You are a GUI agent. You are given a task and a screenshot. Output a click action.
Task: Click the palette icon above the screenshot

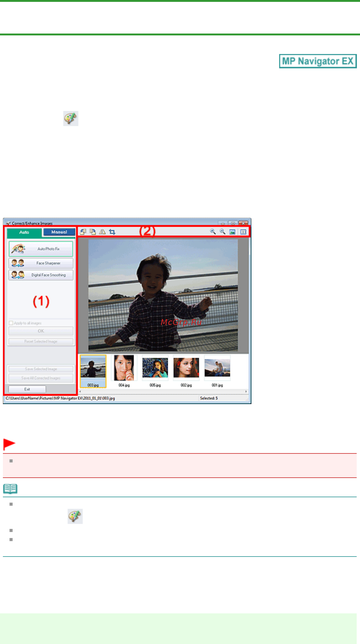[x=71, y=118]
